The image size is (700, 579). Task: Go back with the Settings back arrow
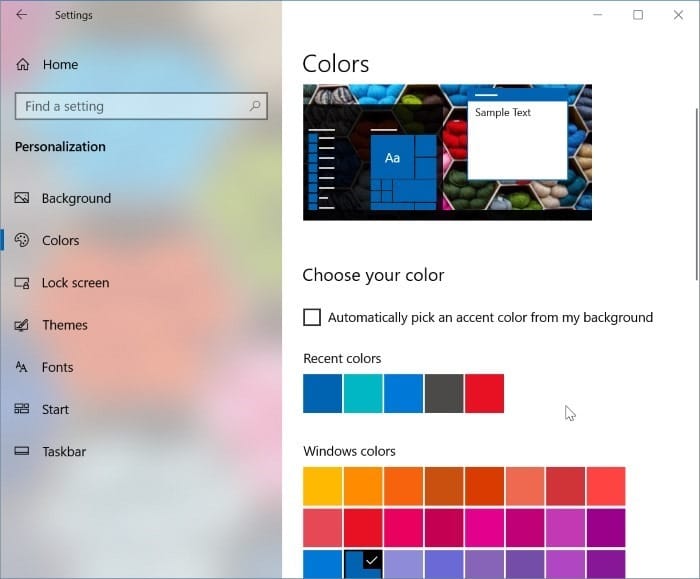tap(21, 15)
